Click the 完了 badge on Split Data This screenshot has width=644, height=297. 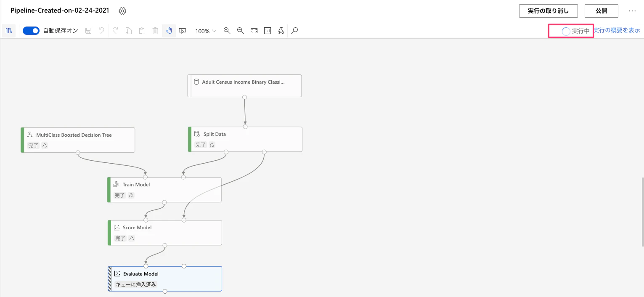point(201,145)
